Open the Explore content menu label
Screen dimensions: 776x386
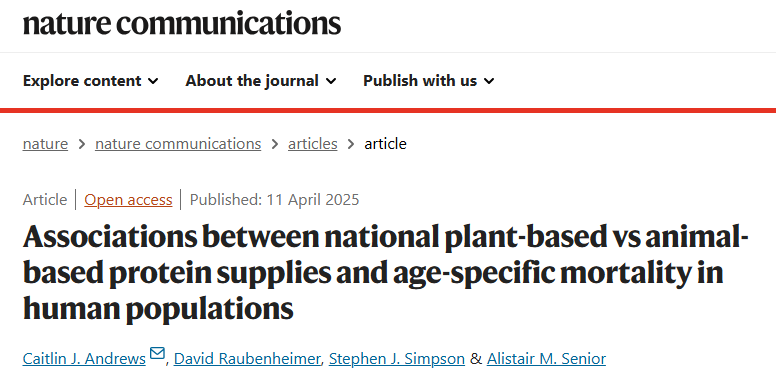click(82, 81)
